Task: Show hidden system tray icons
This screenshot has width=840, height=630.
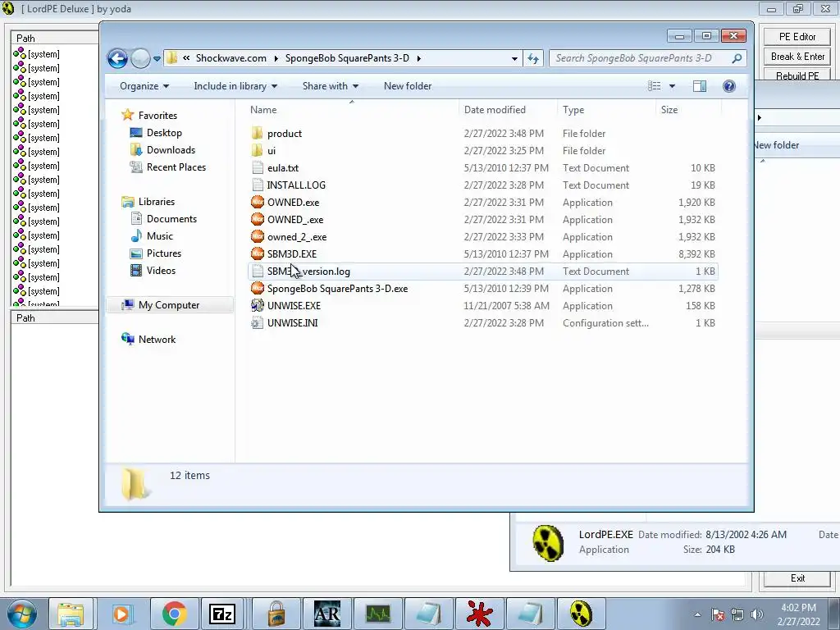Action: coord(697,615)
